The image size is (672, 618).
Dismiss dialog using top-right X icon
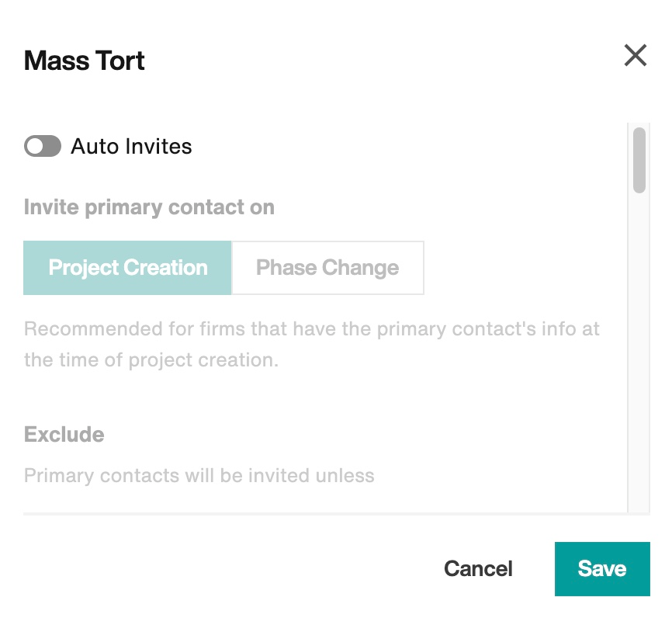tap(636, 55)
